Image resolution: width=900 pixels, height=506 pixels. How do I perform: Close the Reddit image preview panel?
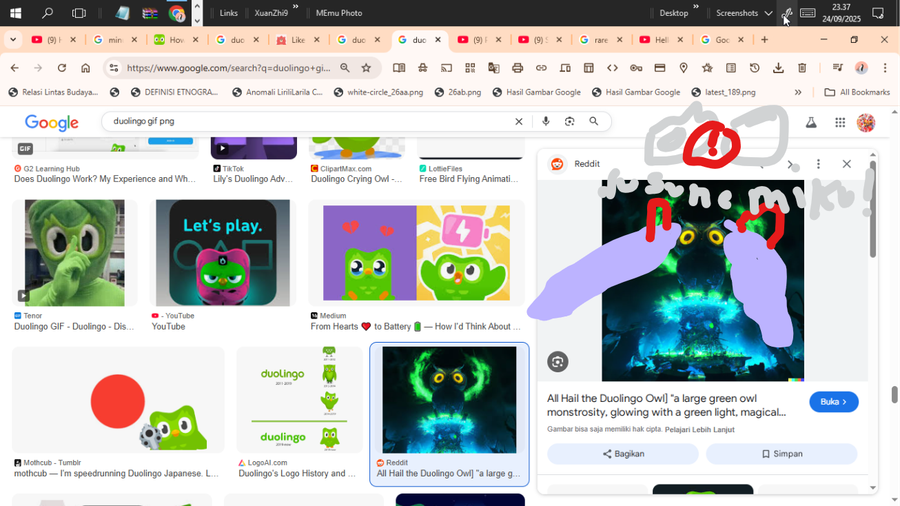click(847, 164)
